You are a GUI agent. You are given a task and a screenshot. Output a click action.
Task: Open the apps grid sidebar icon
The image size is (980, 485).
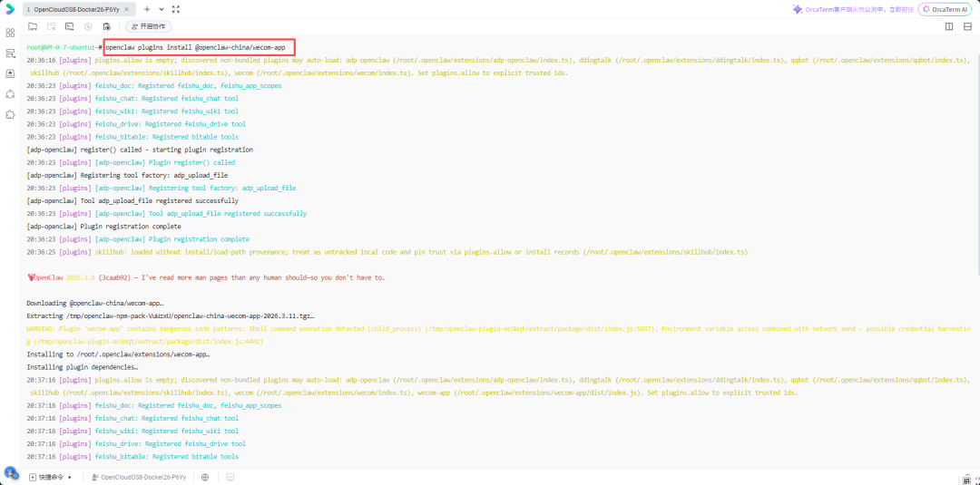coord(10,33)
